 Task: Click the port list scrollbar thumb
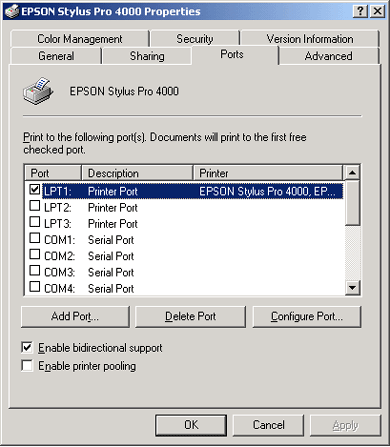(352, 203)
